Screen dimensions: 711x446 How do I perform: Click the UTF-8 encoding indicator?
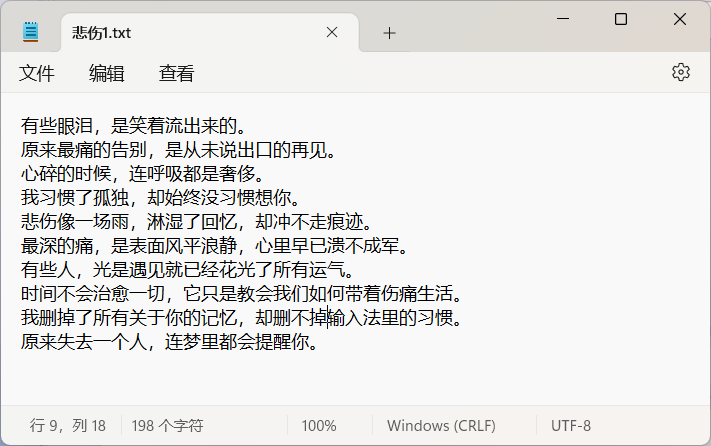[571, 426]
